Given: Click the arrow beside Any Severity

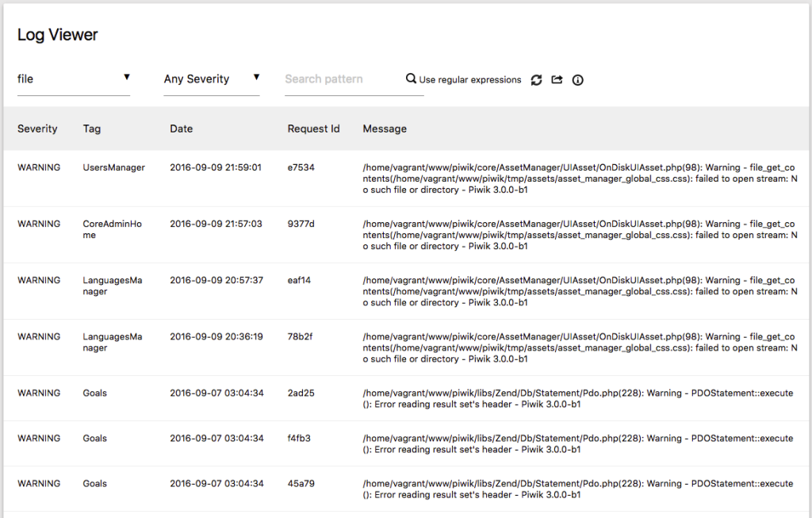Looking at the screenshot, I should click(256, 77).
